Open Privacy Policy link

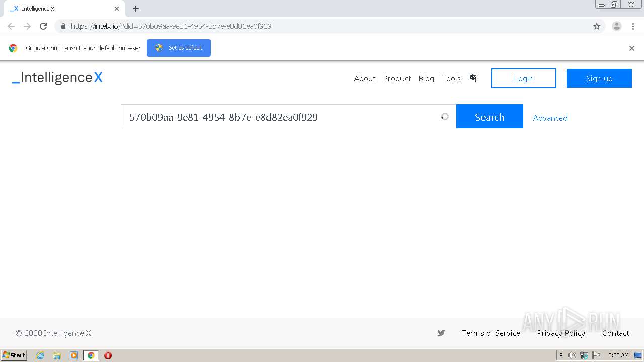click(x=561, y=333)
